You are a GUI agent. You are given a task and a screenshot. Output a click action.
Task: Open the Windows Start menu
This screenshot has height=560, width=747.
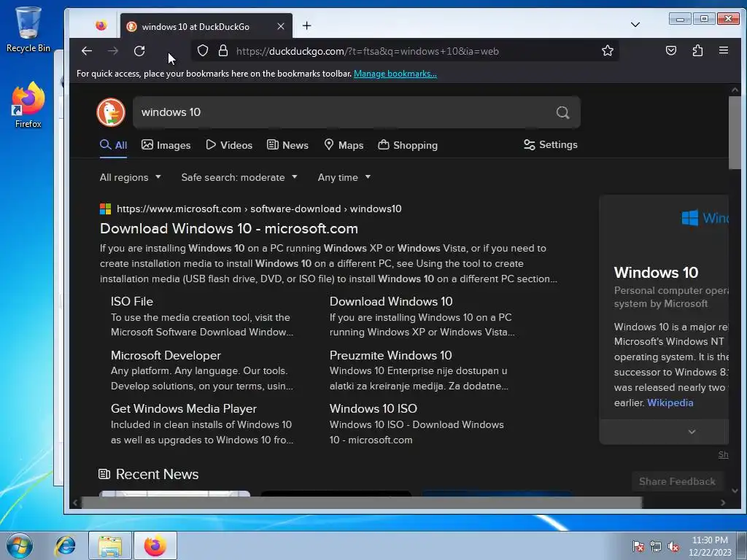(20, 545)
